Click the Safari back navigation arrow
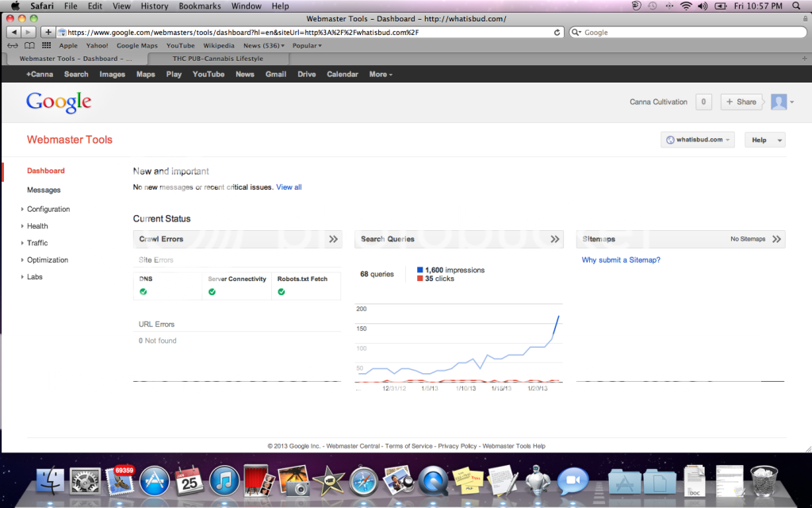The width and height of the screenshot is (812, 508). point(13,32)
